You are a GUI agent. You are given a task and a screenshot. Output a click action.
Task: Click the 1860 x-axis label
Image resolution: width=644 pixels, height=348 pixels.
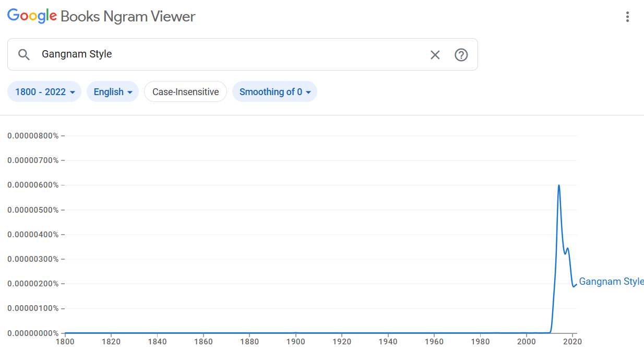click(x=203, y=342)
